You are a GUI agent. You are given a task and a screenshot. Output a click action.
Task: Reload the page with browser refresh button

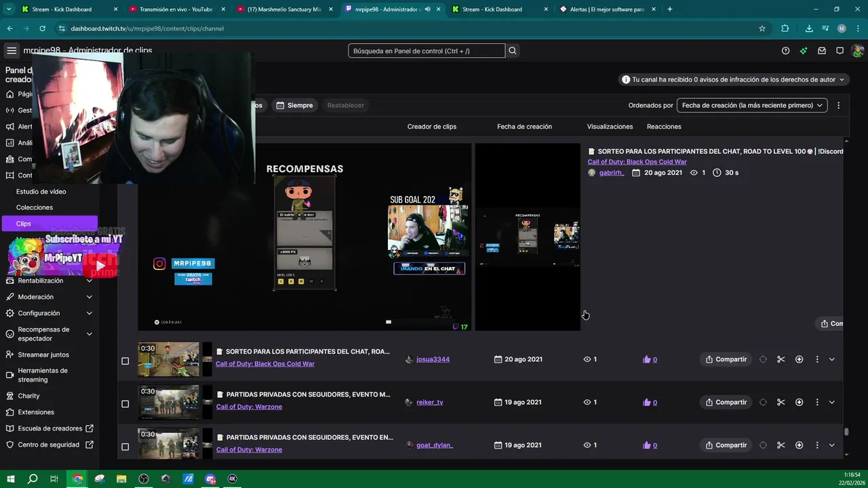tap(42, 28)
